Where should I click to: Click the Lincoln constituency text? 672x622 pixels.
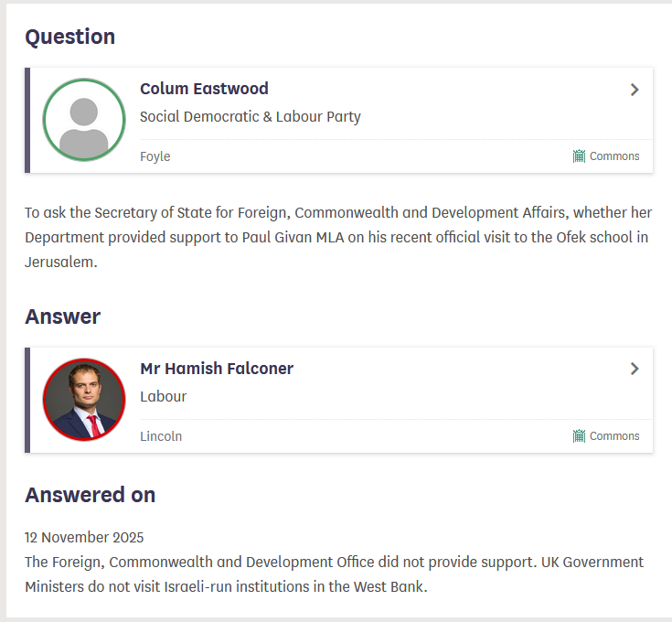tap(161, 436)
